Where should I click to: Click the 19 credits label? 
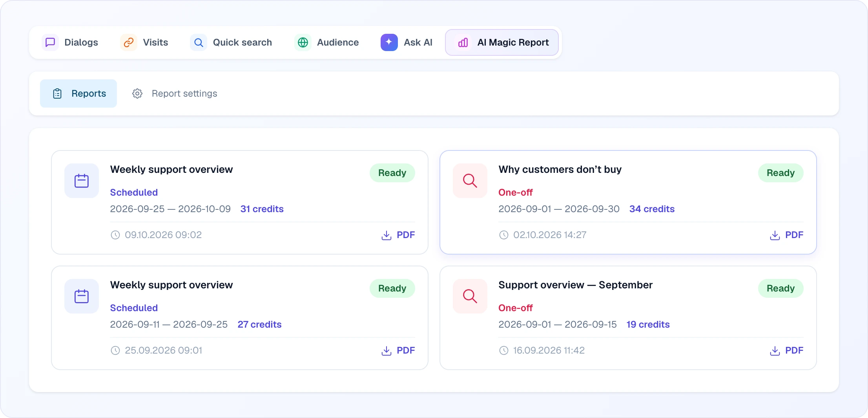[x=648, y=324]
